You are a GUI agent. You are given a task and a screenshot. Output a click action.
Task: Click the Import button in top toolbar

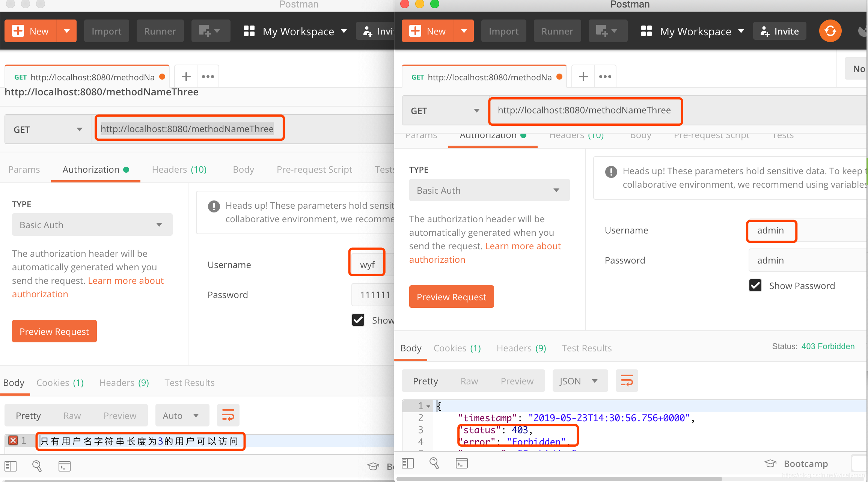pyautogui.click(x=105, y=30)
